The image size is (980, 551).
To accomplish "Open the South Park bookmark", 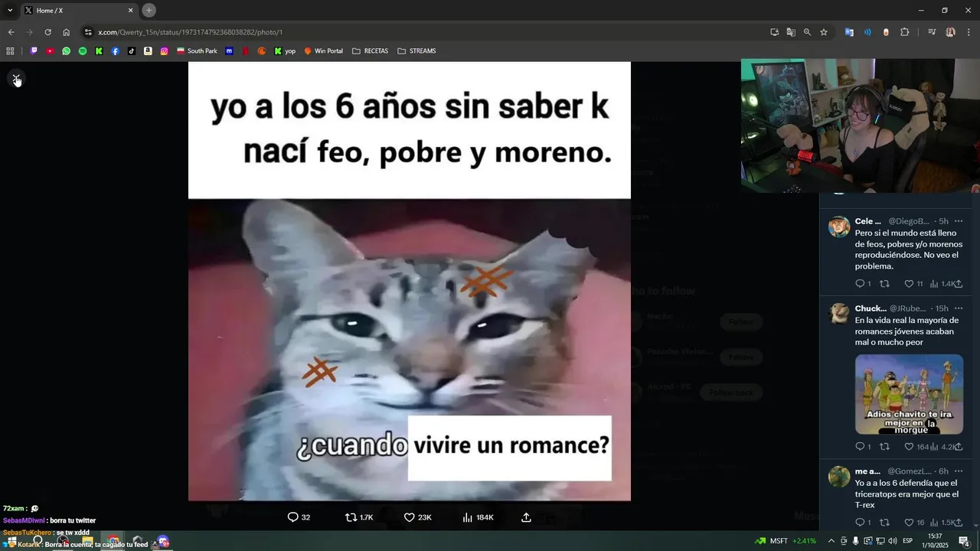I will pyautogui.click(x=197, y=51).
